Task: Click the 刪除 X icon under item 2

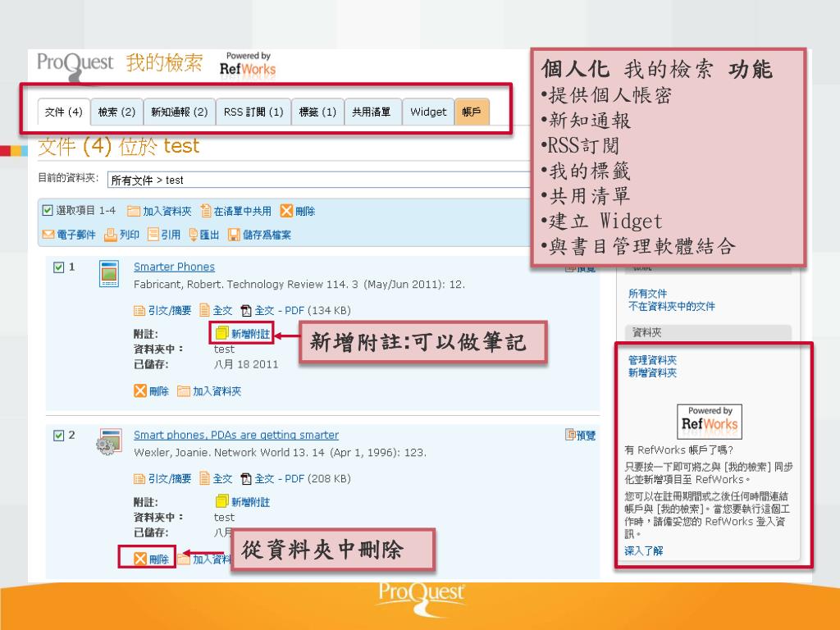Action: (139, 559)
